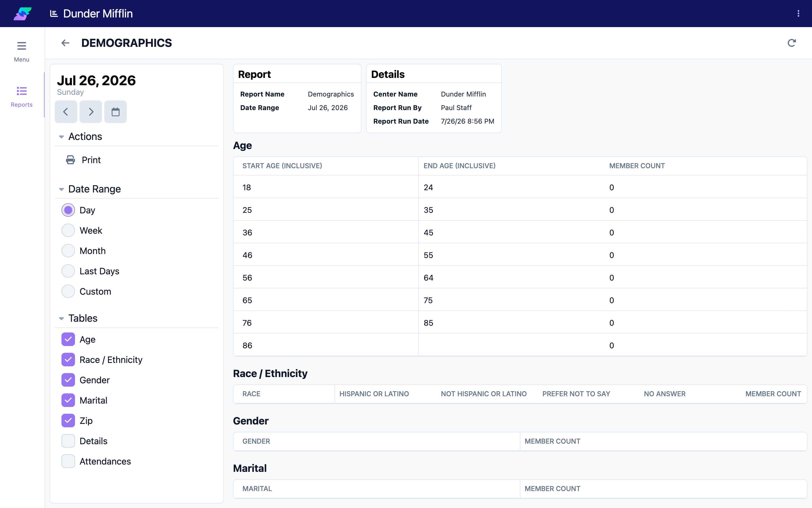
Task: Click the START AGE (INCLUSIVE) column header
Action: (x=282, y=166)
